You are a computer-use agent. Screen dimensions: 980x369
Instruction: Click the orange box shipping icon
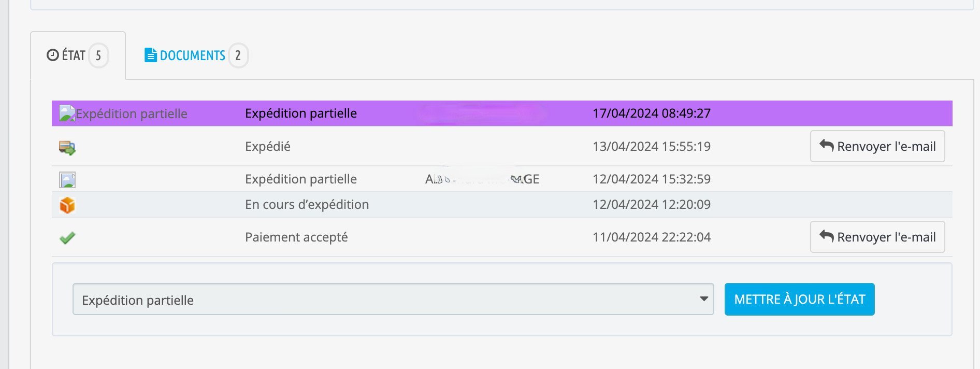(67, 205)
